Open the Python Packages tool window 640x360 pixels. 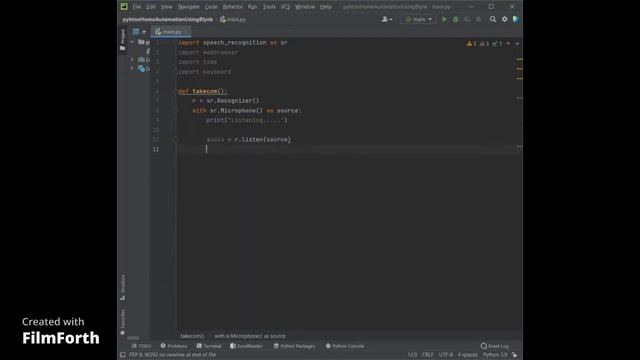pyautogui.click(x=294, y=346)
